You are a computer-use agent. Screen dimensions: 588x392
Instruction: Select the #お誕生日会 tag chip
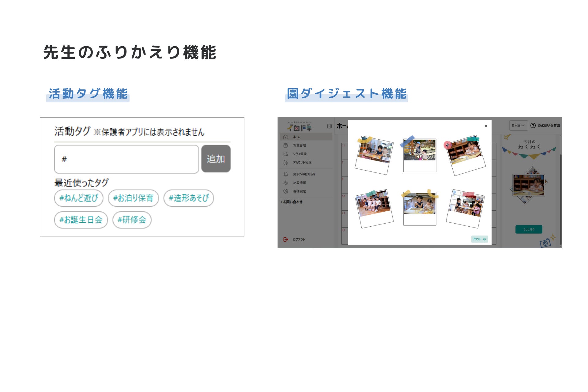click(x=81, y=220)
